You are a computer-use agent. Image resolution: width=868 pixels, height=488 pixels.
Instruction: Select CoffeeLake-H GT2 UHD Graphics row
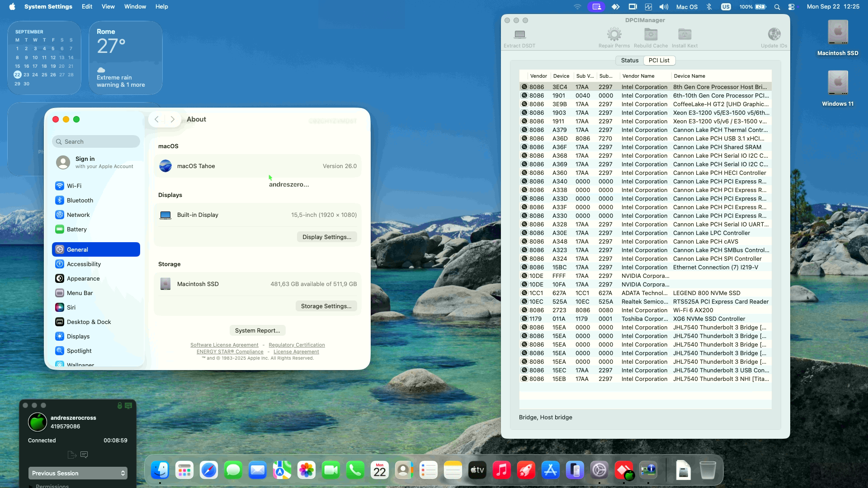pos(645,104)
